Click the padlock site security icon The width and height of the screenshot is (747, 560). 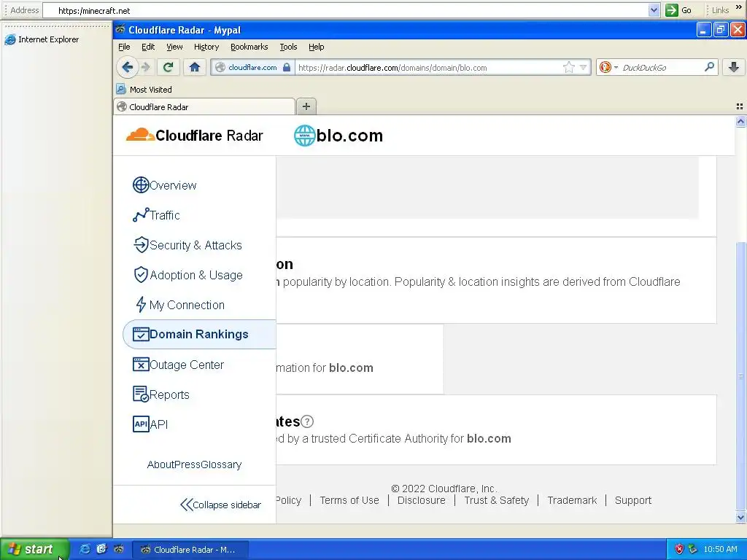coord(286,68)
